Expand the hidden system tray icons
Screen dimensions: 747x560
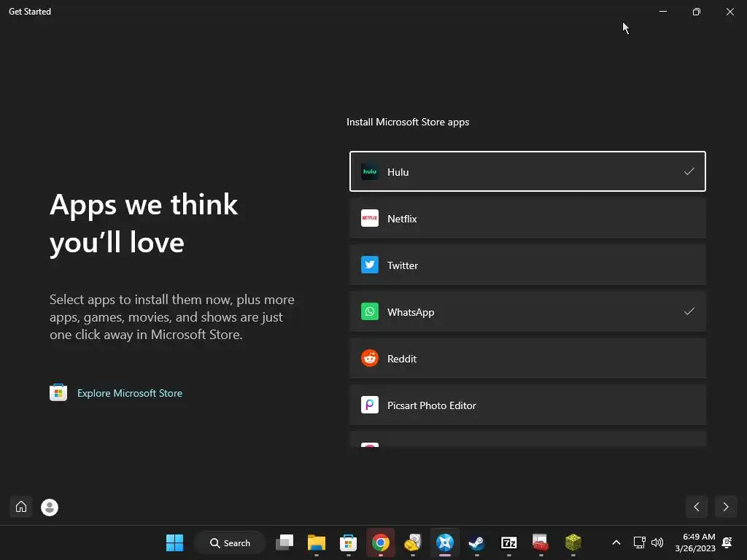pos(616,542)
